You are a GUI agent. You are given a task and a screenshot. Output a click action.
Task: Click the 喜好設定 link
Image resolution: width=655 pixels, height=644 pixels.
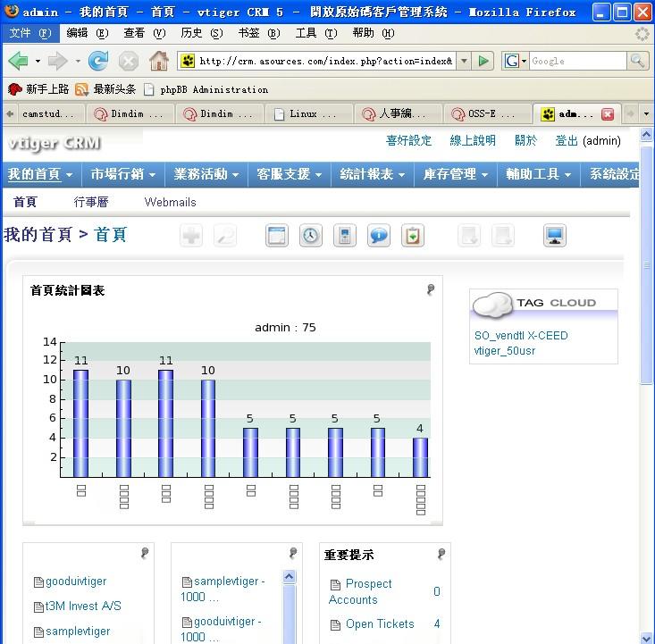(x=408, y=140)
